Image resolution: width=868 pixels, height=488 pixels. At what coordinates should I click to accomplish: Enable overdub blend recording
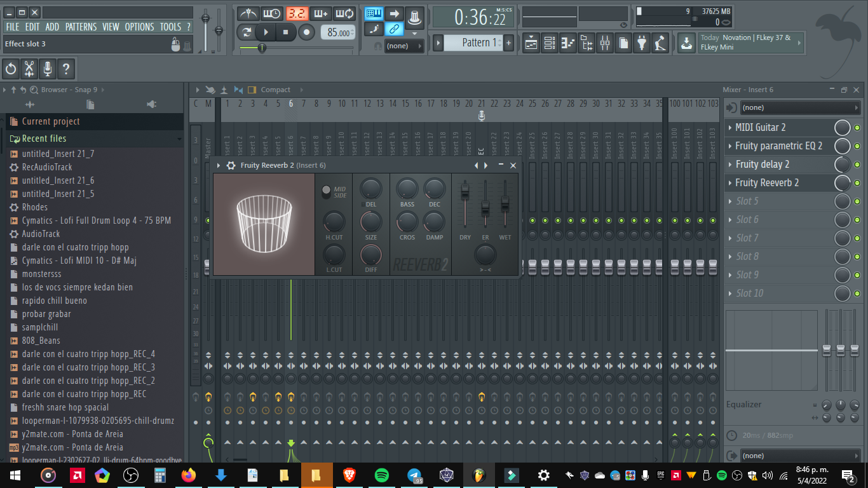(320, 13)
